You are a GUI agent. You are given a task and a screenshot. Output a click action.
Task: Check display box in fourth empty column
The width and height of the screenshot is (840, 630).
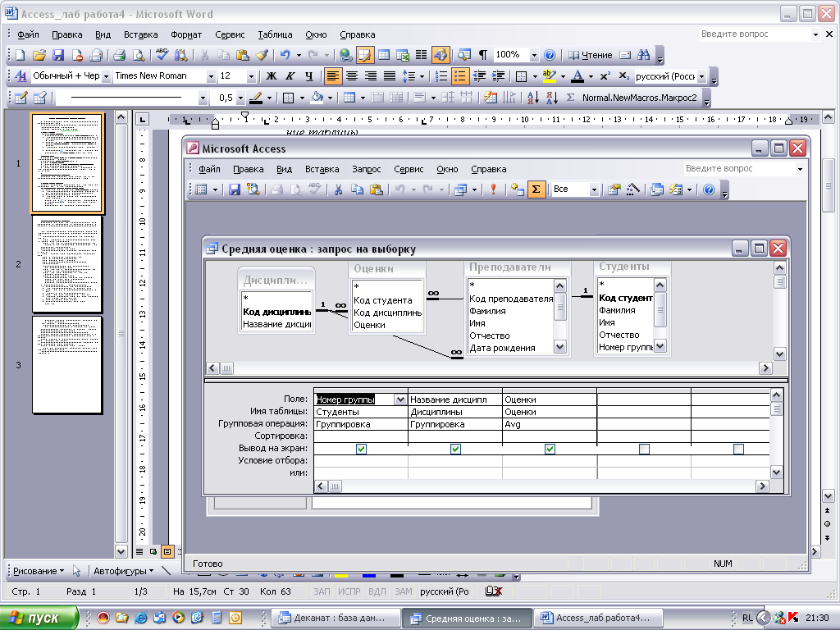click(x=644, y=449)
